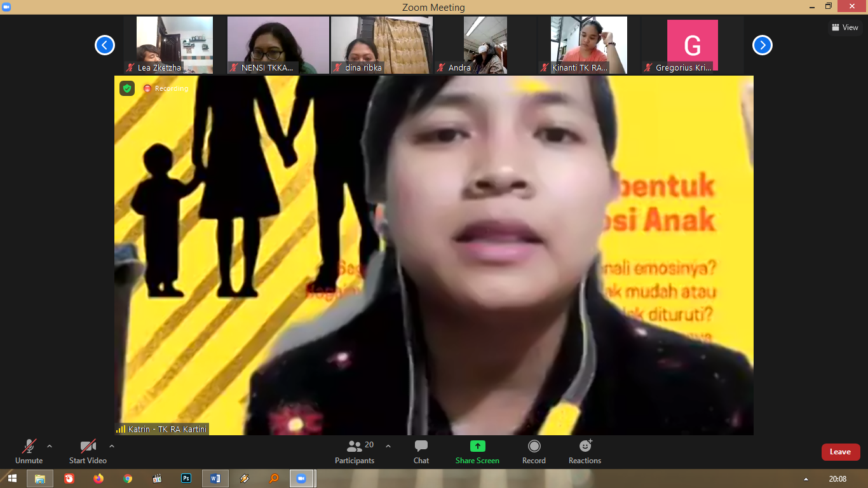Open Photoshop from the taskbar

tap(186, 478)
